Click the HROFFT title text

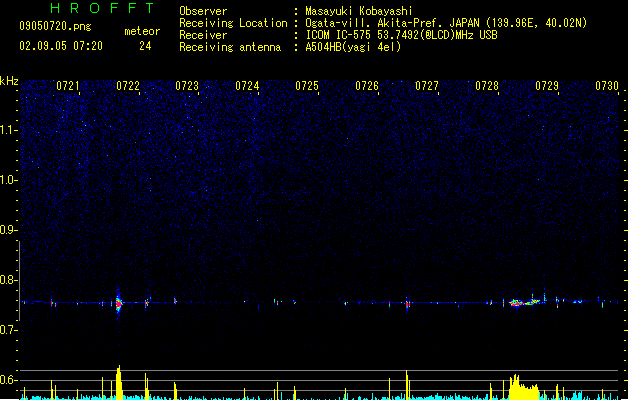point(102,8)
